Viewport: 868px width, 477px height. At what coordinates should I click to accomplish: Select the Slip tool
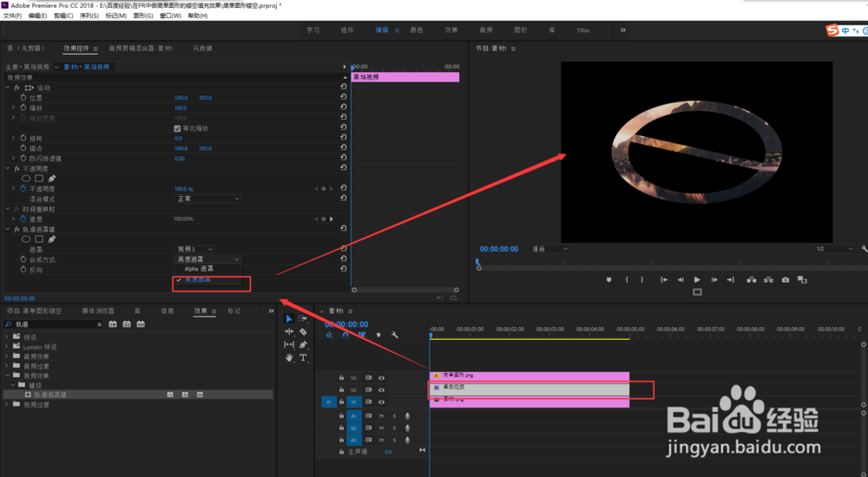coord(289,344)
